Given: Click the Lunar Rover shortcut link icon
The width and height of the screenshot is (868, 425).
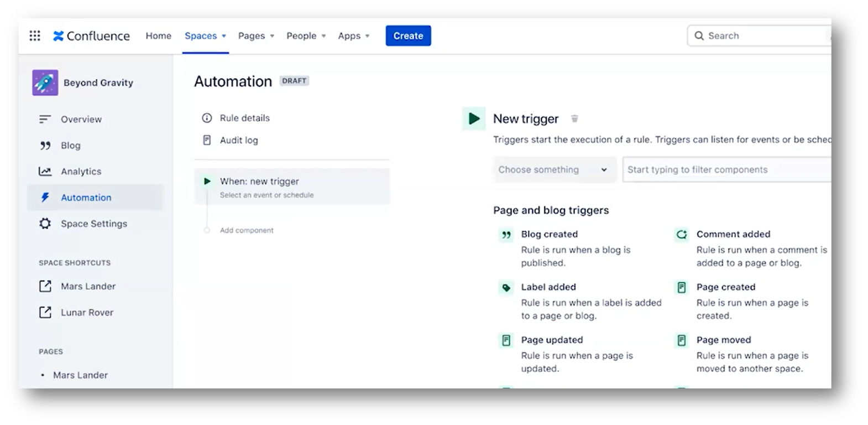Looking at the screenshot, I should coord(45,312).
